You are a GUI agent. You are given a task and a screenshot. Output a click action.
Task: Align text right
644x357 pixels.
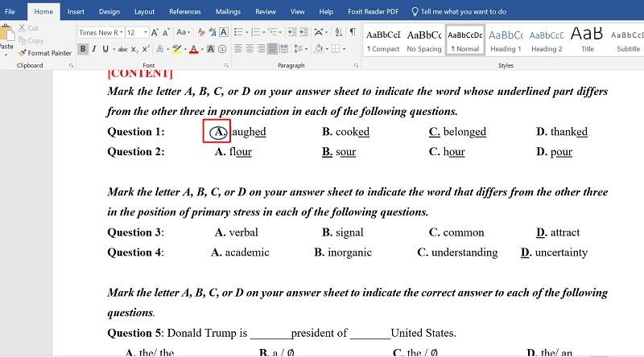click(x=261, y=49)
